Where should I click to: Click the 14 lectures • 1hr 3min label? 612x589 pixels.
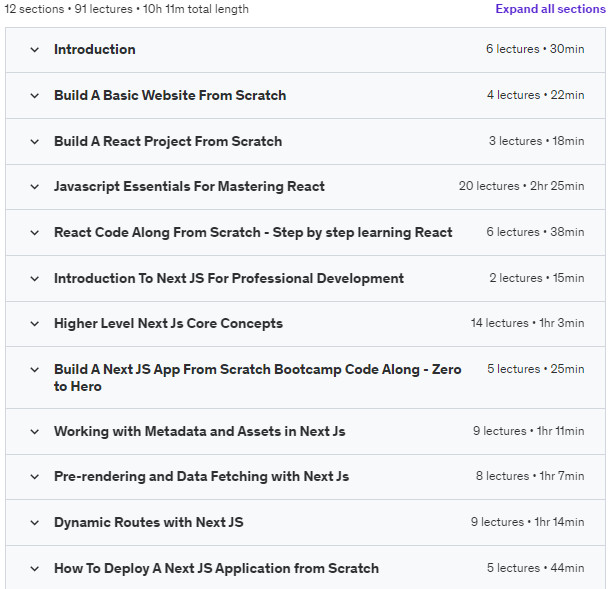point(527,323)
